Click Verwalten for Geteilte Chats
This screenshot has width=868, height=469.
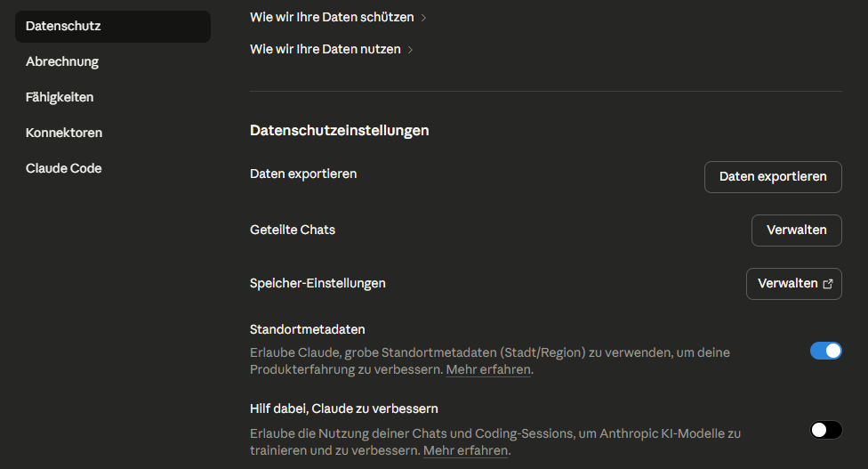pos(796,230)
